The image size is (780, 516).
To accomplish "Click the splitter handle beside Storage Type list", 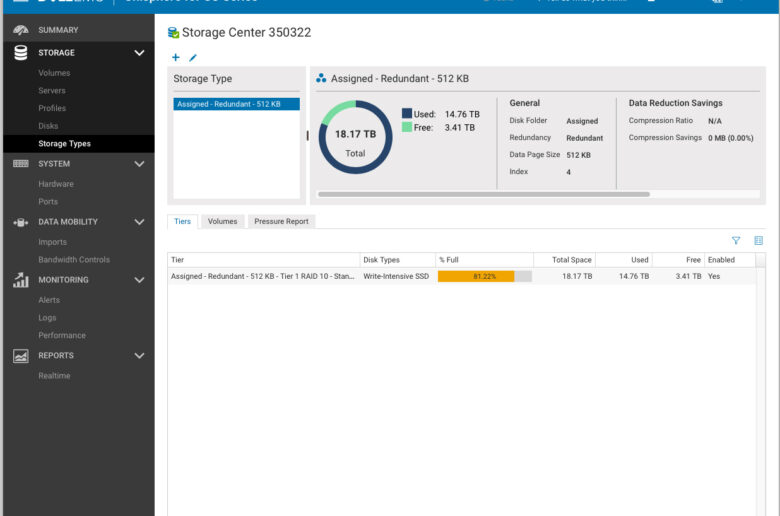I will (x=307, y=135).
